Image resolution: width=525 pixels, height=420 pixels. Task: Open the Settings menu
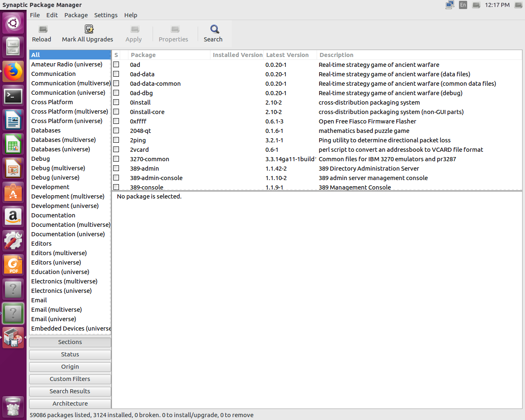(x=106, y=15)
